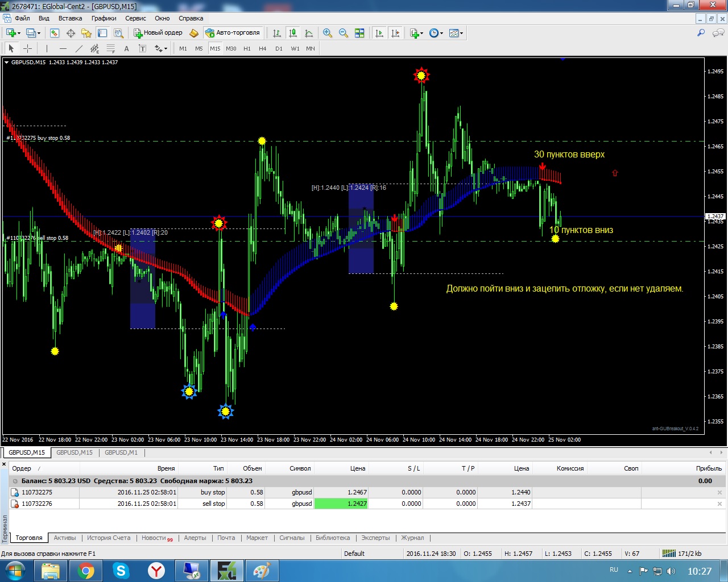Toggle chart auto scroll
The height and width of the screenshot is (582, 728).
[x=379, y=33]
